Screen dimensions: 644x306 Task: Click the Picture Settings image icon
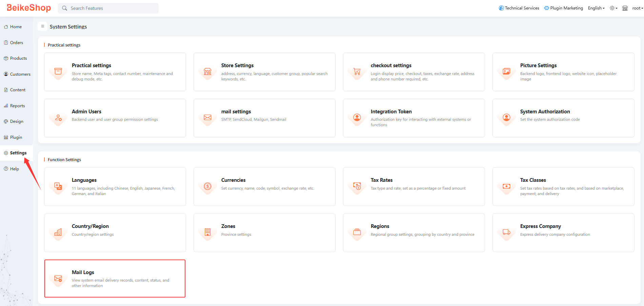pyautogui.click(x=506, y=72)
